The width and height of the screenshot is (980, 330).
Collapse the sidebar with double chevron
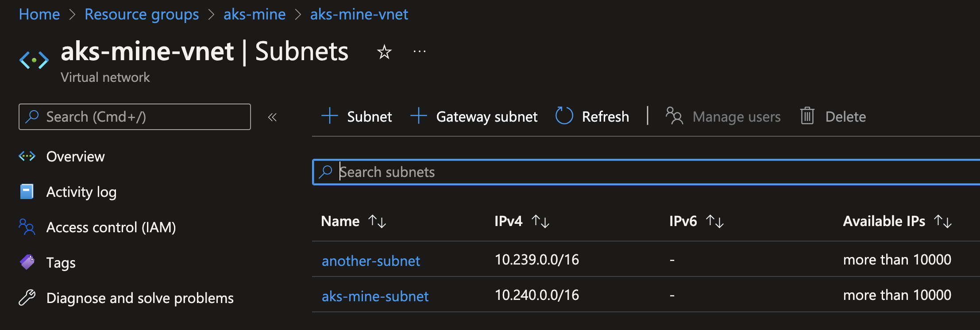coord(272,117)
